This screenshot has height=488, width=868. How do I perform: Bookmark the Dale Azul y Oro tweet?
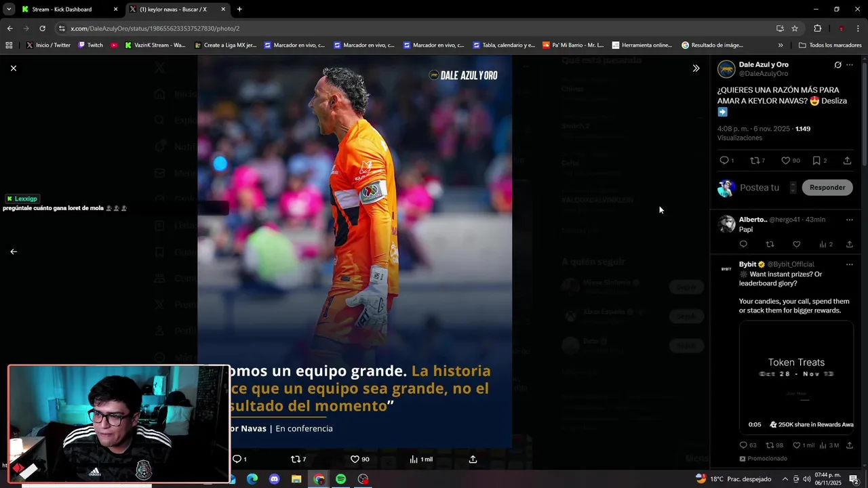coord(816,161)
